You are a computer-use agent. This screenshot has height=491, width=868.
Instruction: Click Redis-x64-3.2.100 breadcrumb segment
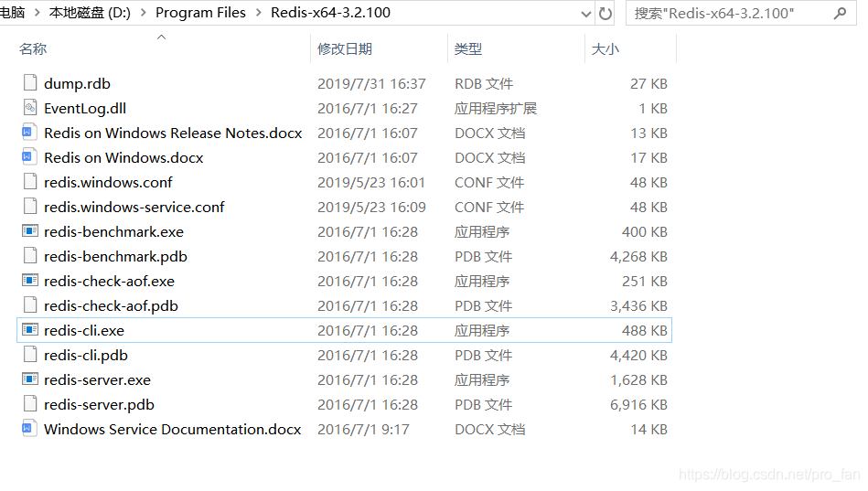point(330,13)
